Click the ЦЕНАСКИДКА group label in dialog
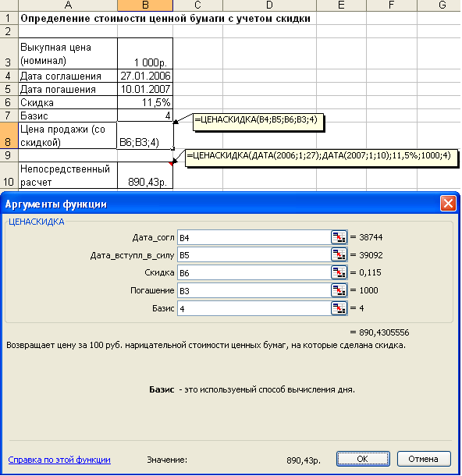The height and width of the screenshot is (476, 462). [x=37, y=222]
